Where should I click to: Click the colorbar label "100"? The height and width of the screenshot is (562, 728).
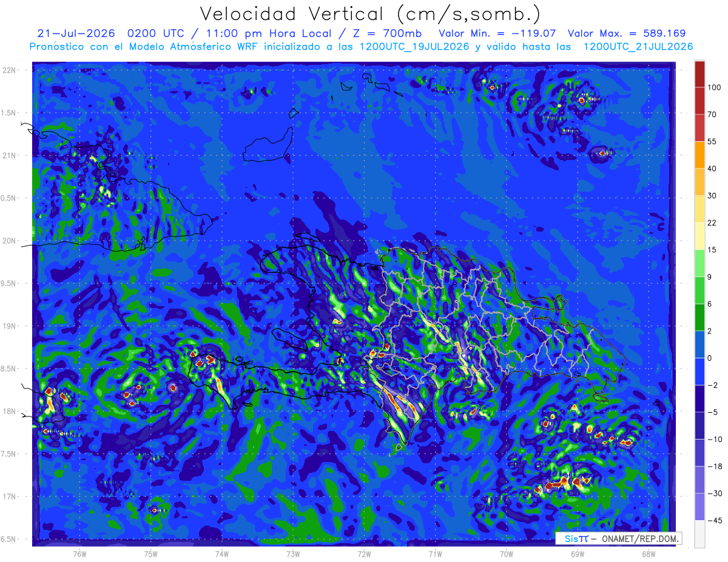[714, 88]
